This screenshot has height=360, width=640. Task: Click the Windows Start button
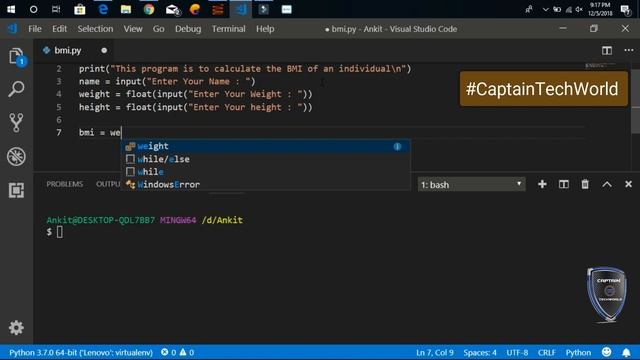[x=11, y=9]
